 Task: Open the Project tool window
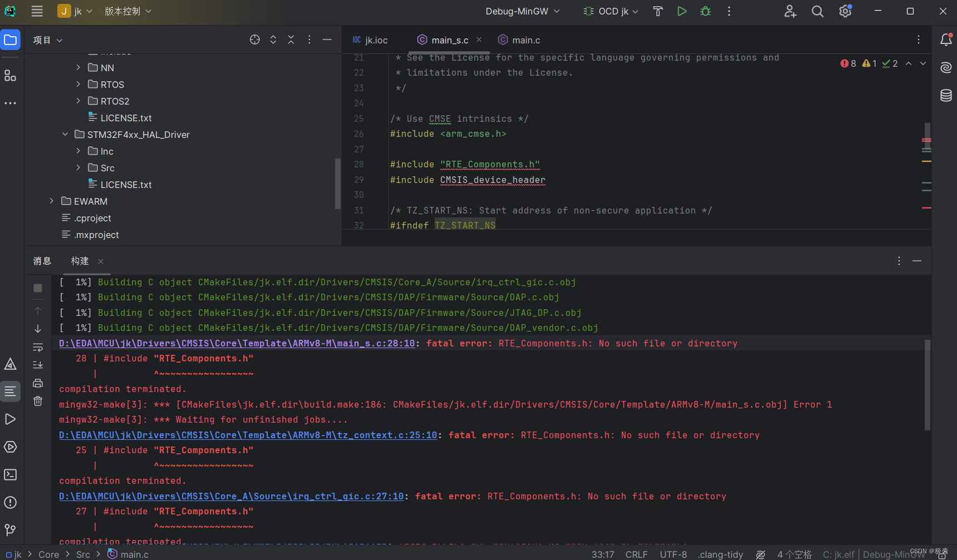(10, 39)
